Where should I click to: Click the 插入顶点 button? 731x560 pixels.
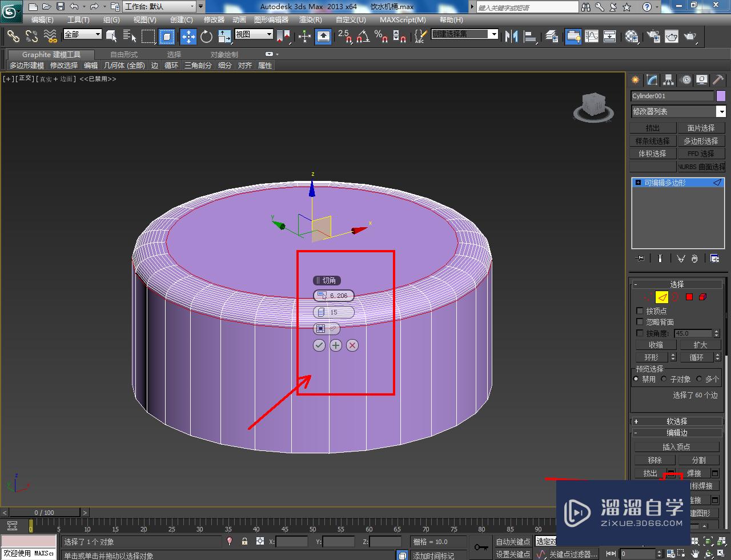tap(676, 447)
